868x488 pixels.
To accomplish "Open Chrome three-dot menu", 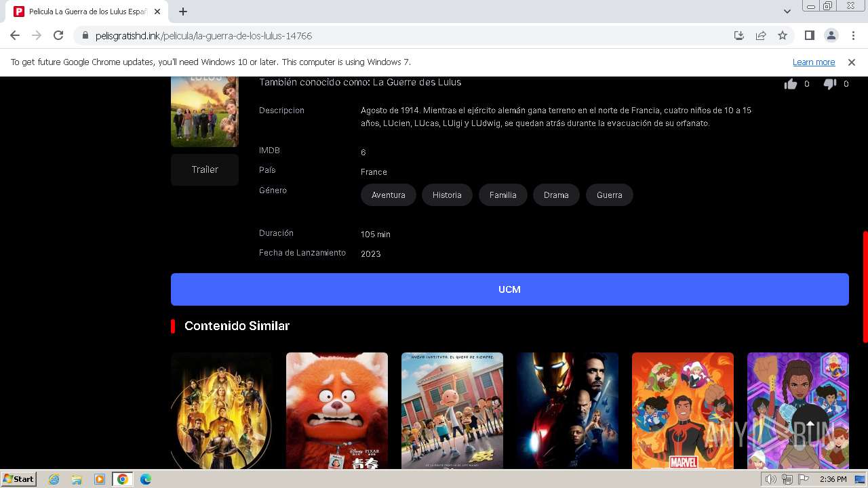I will click(852, 35).
